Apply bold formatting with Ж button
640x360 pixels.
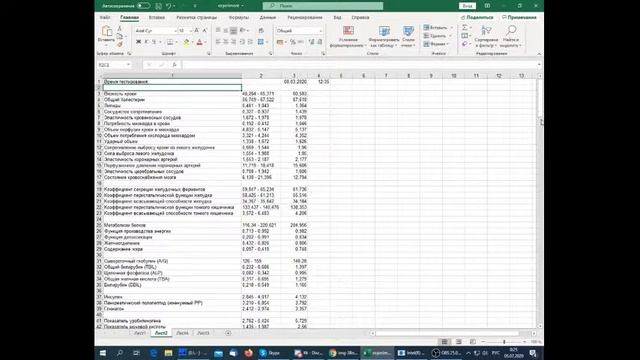tap(138, 42)
